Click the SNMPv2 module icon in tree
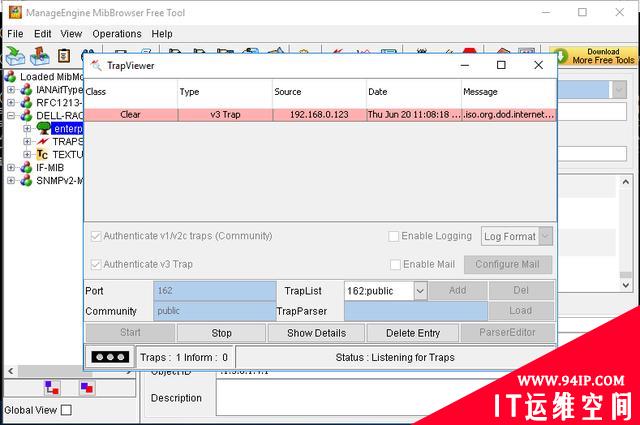 pos(27,180)
